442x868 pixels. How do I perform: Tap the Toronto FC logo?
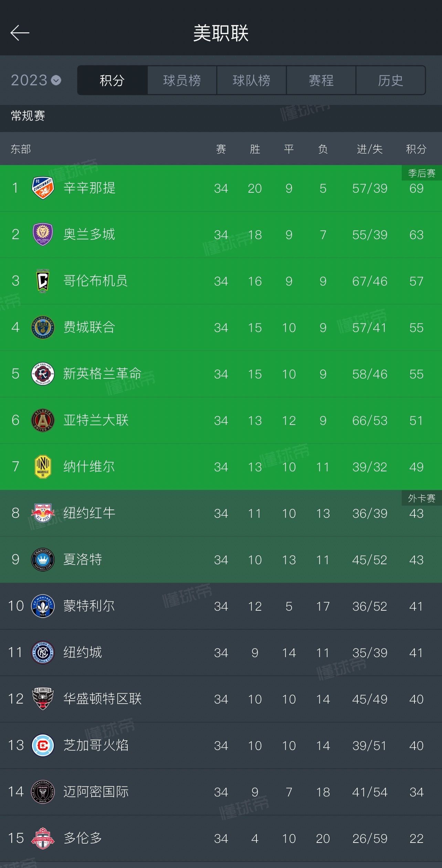(x=43, y=838)
